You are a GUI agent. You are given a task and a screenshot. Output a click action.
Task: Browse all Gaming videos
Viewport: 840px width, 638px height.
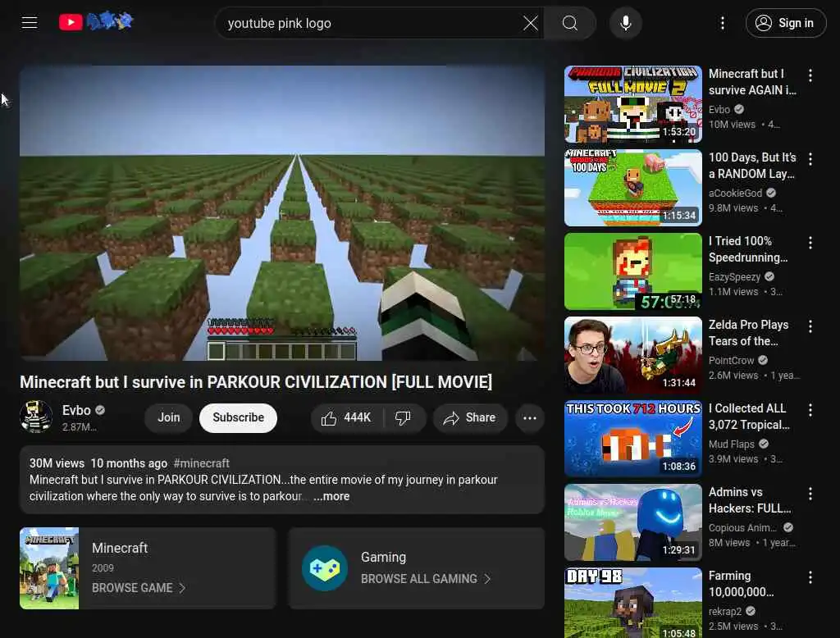pyautogui.click(x=426, y=579)
